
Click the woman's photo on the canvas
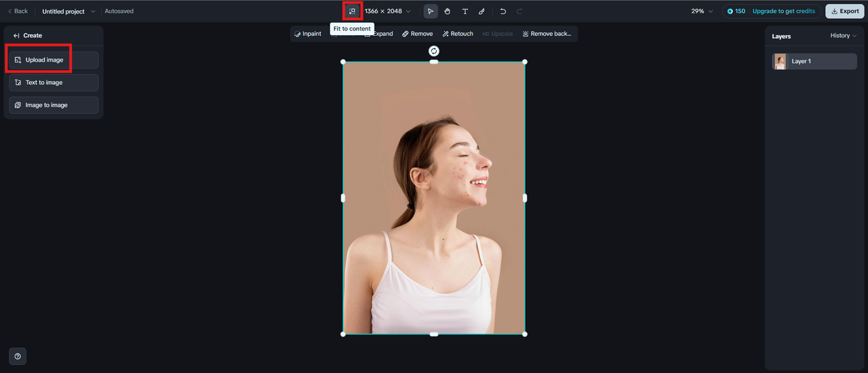click(x=434, y=197)
